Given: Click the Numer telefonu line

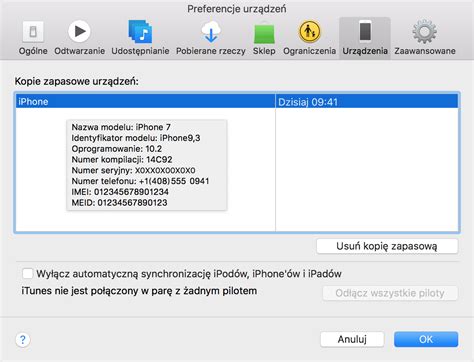Looking at the screenshot, I should pyautogui.click(x=140, y=181).
